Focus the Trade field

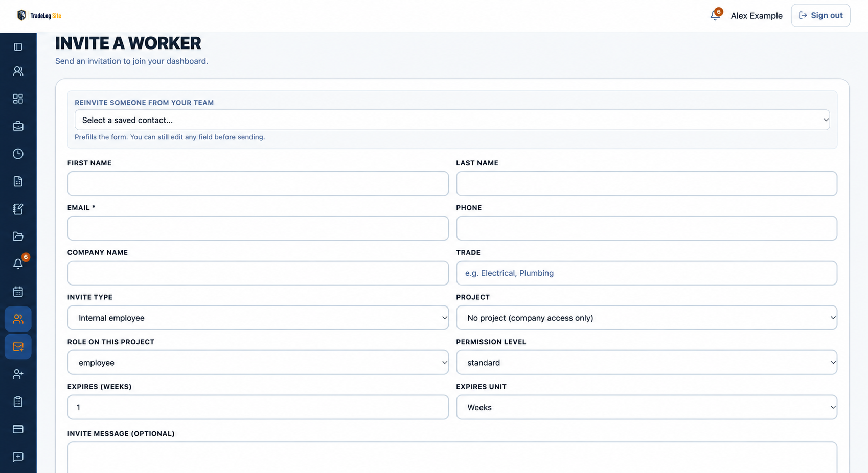click(x=647, y=273)
